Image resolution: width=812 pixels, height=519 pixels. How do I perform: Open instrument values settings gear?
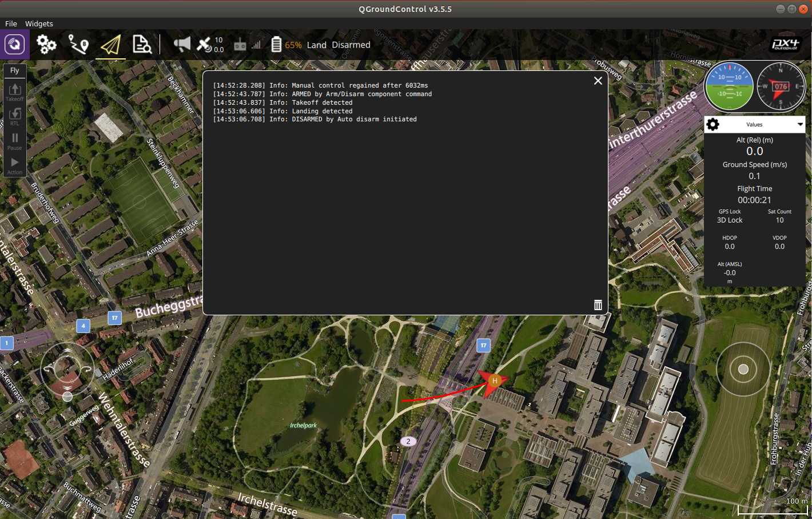click(x=713, y=124)
